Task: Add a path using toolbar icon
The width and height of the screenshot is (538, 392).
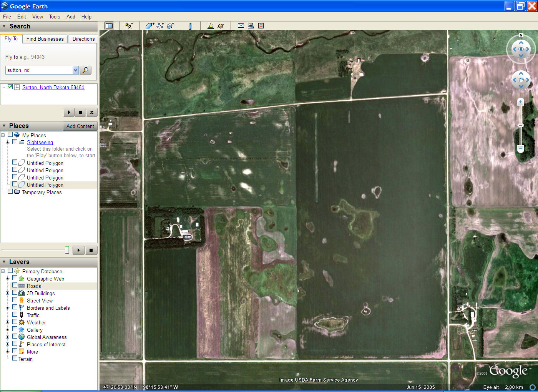Action: (x=160, y=26)
